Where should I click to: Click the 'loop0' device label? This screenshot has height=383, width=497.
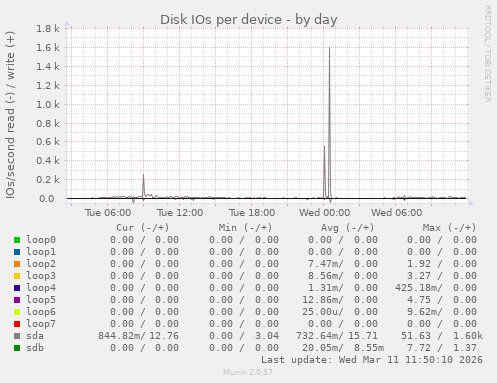coord(41,240)
